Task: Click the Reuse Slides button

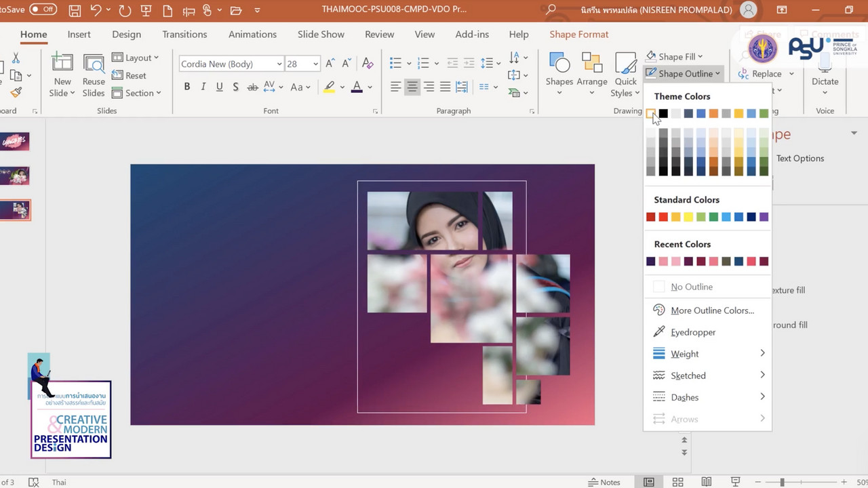Action: (94, 75)
